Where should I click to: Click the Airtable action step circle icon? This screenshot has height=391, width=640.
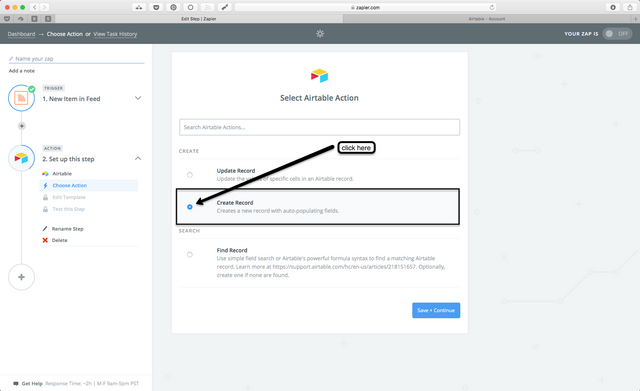coord(21,158)
